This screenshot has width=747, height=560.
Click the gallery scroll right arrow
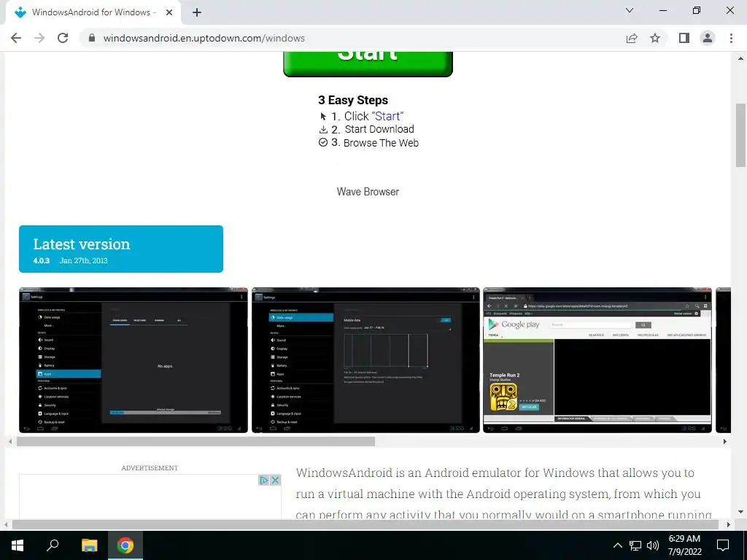point(724,442)
